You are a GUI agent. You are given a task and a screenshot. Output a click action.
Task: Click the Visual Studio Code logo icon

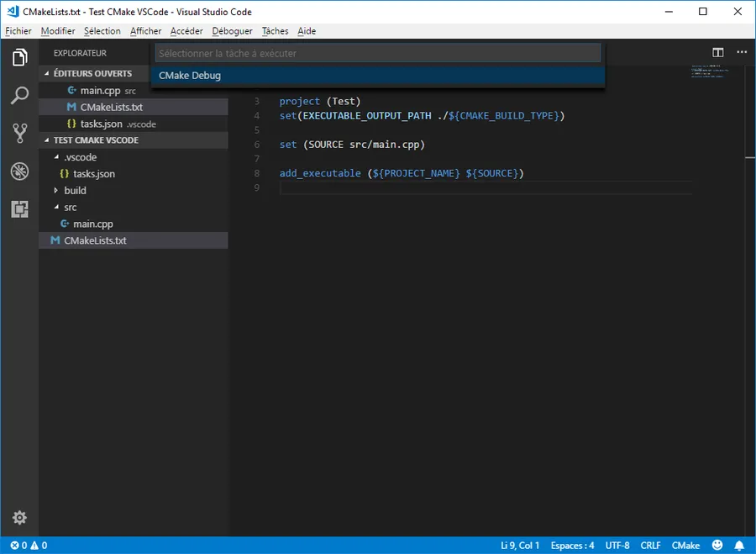(x=13, y=11)
